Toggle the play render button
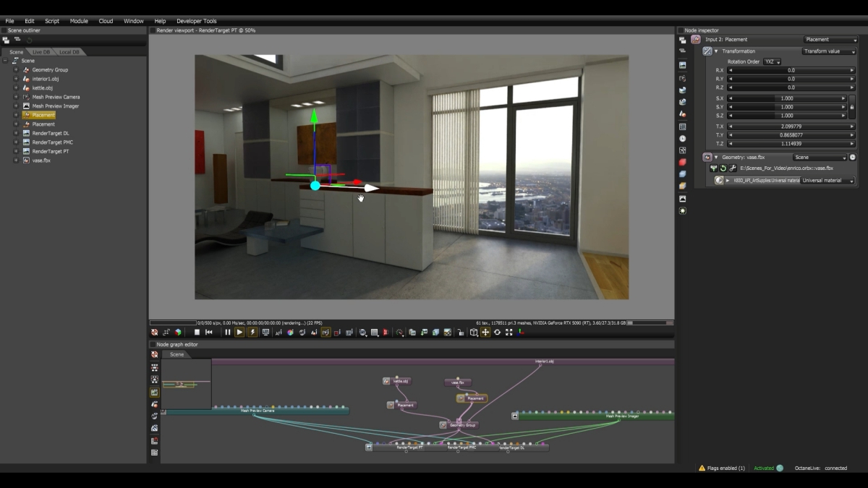 [x=239, y=333]
